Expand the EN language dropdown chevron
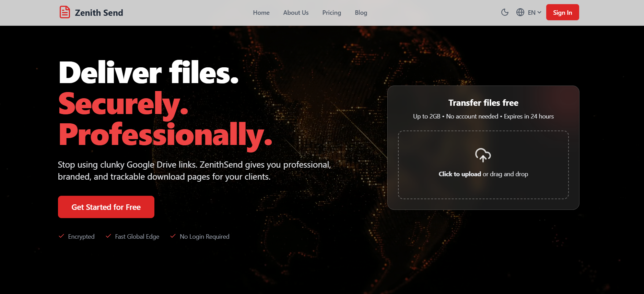The width and height of the screenshot is (644, 294). tap(539, 12)
